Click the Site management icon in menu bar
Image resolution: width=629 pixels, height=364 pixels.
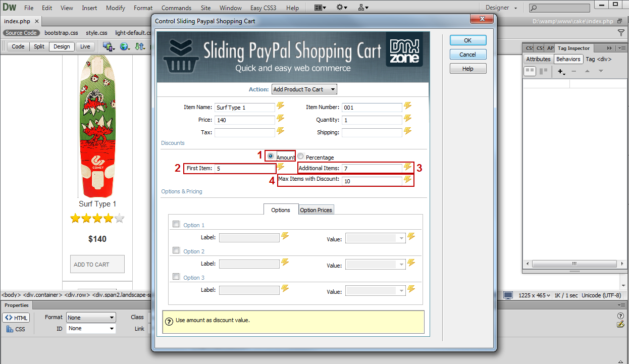(x=363, y=8)
